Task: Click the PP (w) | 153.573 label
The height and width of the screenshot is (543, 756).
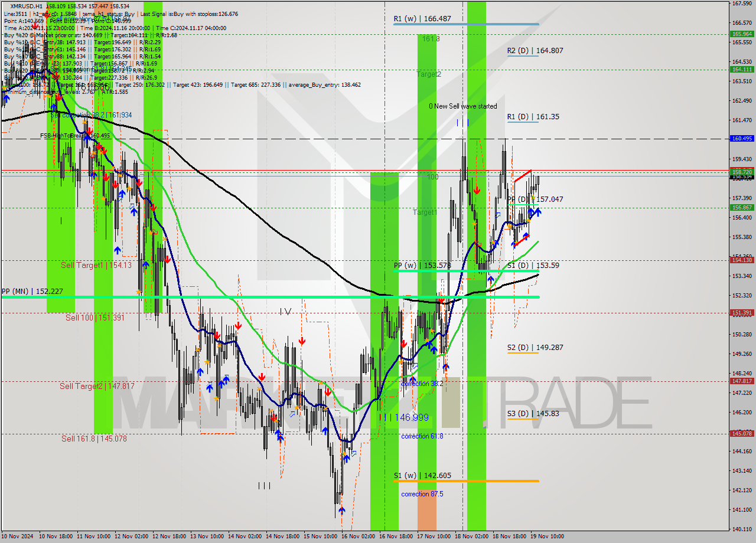Action: point(422,266)
